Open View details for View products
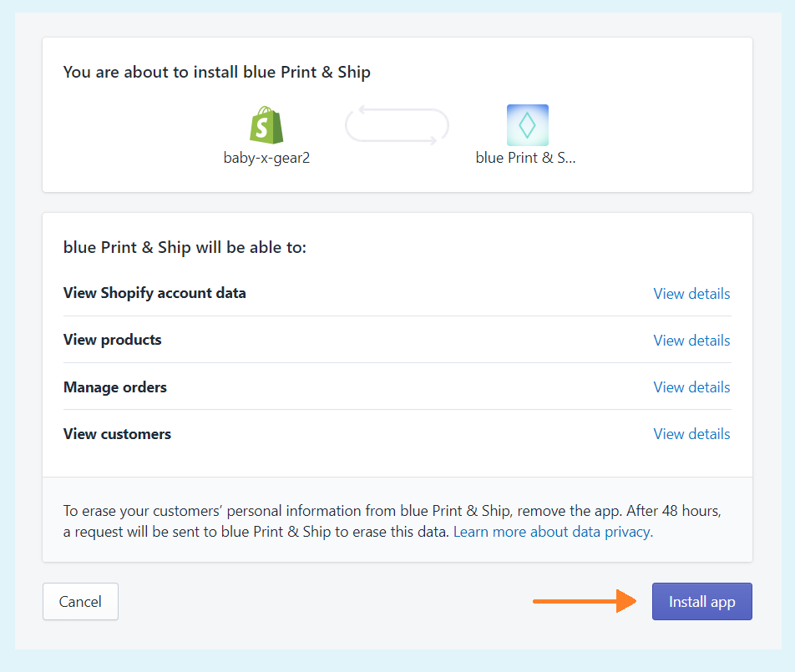 pos(691,341)
